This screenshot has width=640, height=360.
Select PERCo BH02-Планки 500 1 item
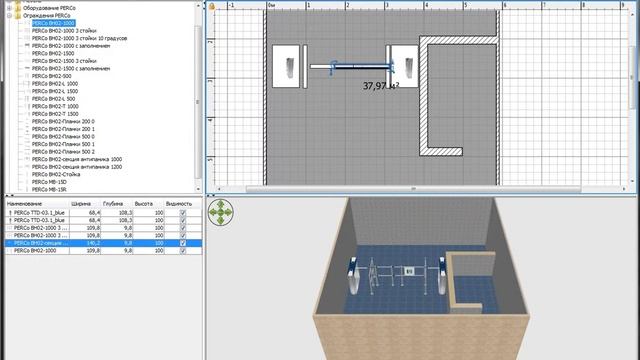tap(63, 144)
